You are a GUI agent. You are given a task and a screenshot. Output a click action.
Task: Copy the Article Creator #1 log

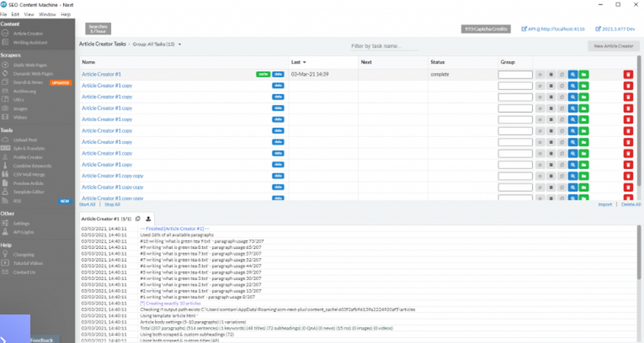pos(138,219)
